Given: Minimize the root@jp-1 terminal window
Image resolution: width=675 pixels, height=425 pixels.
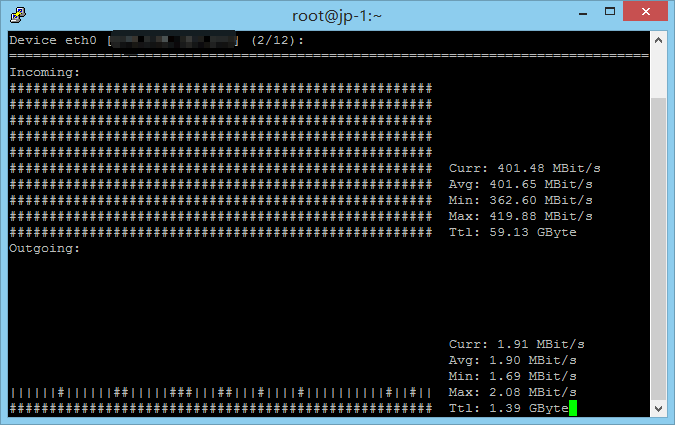Looking at the screenshot, I should coord(583,12).
